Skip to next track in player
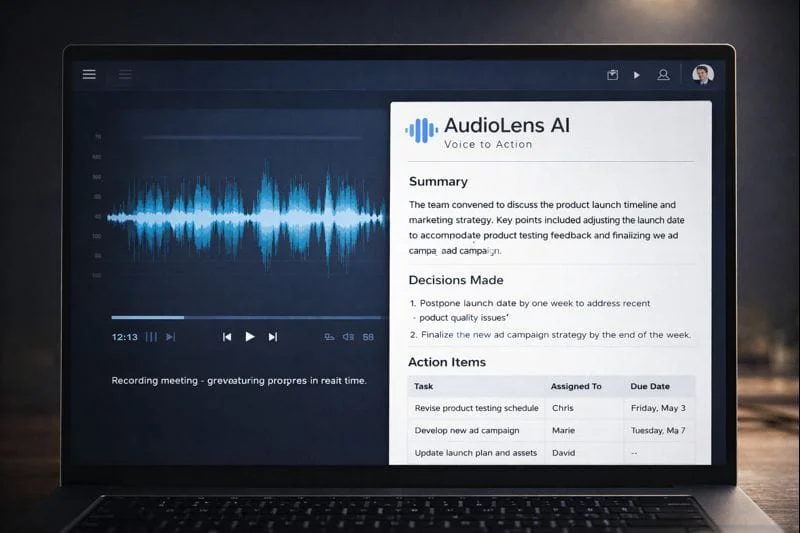Screen dimensions: 800x533 (273, 337)
